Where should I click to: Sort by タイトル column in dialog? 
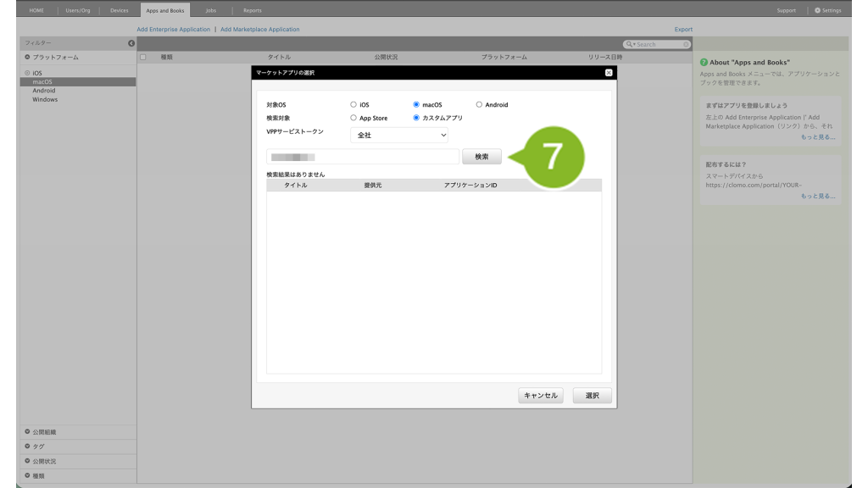[296, 186]
